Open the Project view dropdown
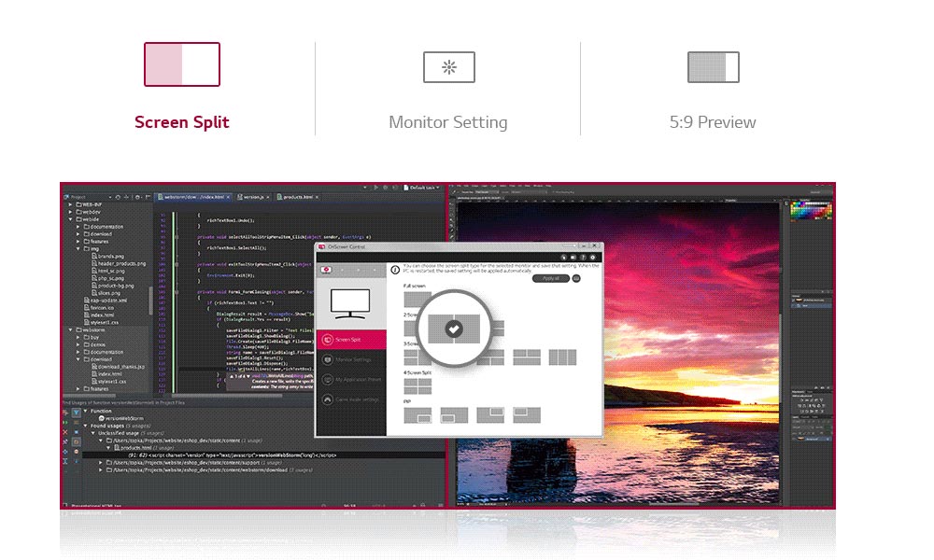 click(110, 197)
